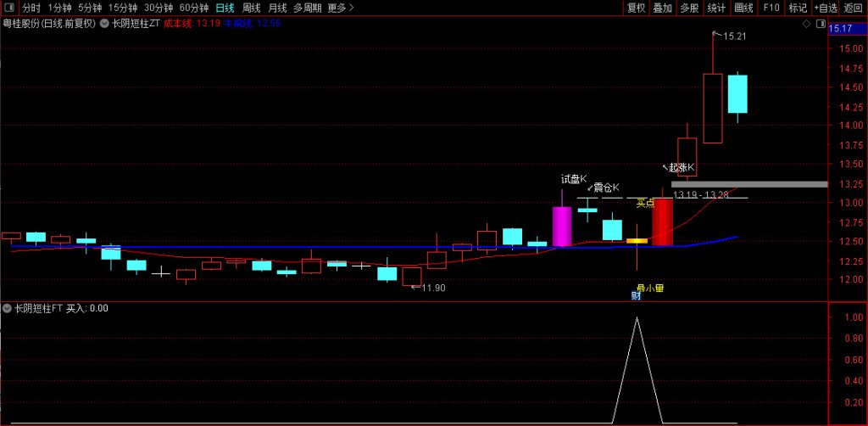
Task: Open the F10 company info
Action: 771,8
